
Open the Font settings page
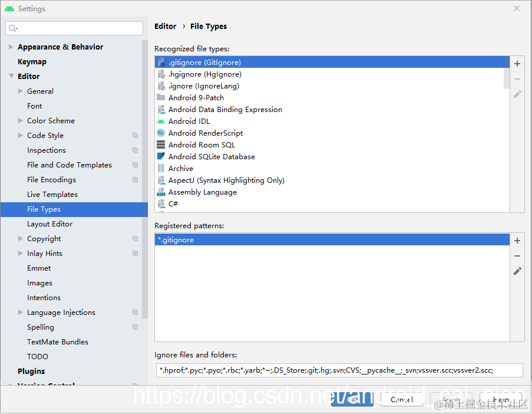(x=34, y=106)
